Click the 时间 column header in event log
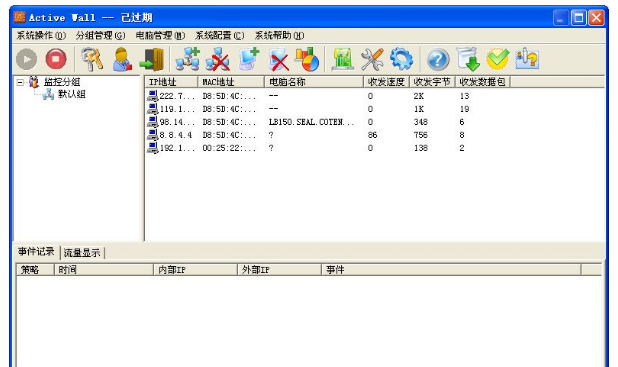This screenshot has height=367, width=618. [x=103, y=270]
